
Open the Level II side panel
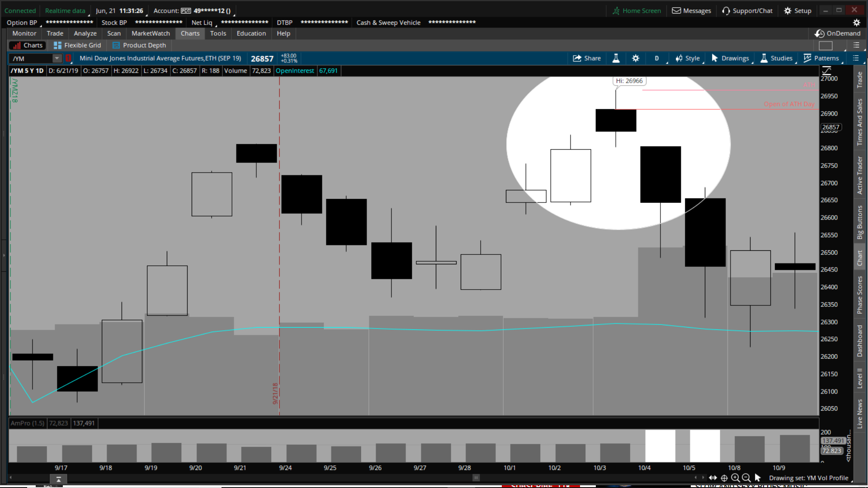[859, 378]
